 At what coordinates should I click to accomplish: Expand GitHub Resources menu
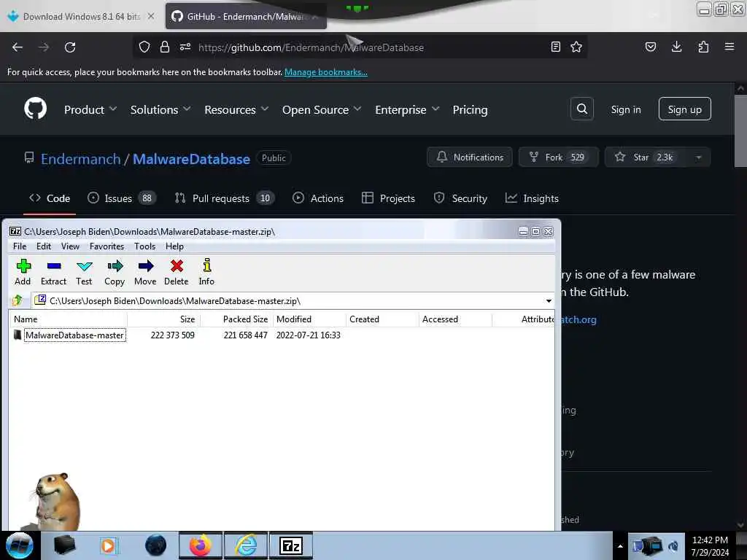[236, 110]
